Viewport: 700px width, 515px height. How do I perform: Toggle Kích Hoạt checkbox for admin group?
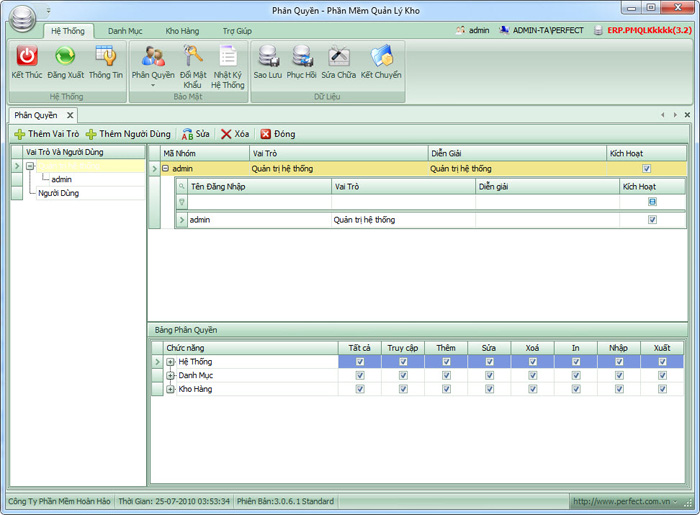click(x=647, y=169)
